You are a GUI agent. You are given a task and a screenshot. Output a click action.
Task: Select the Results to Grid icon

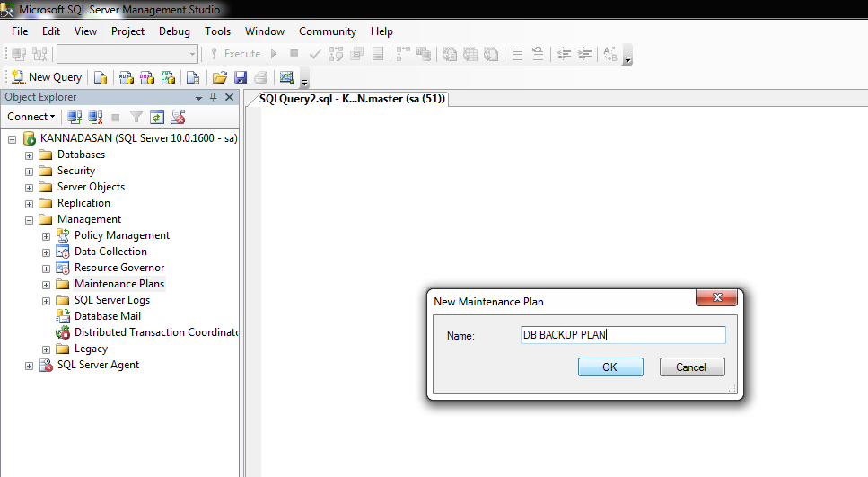[x=470, y=54]
